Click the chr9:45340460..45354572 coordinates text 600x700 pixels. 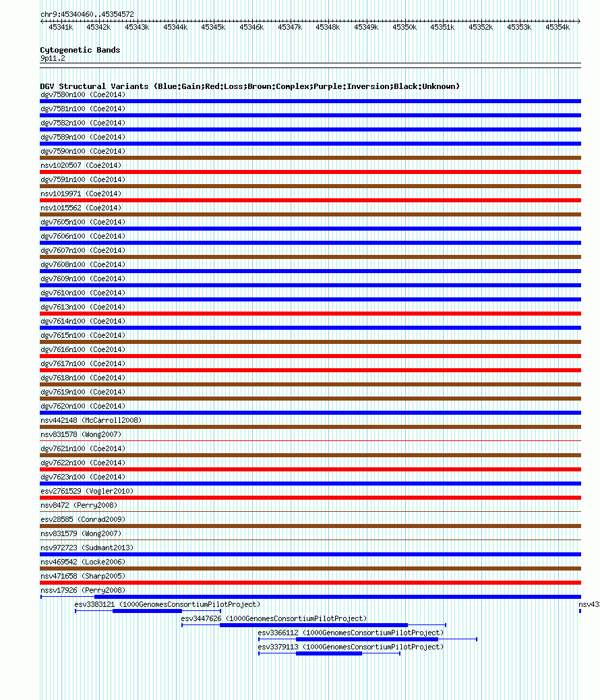pos(87,14)
